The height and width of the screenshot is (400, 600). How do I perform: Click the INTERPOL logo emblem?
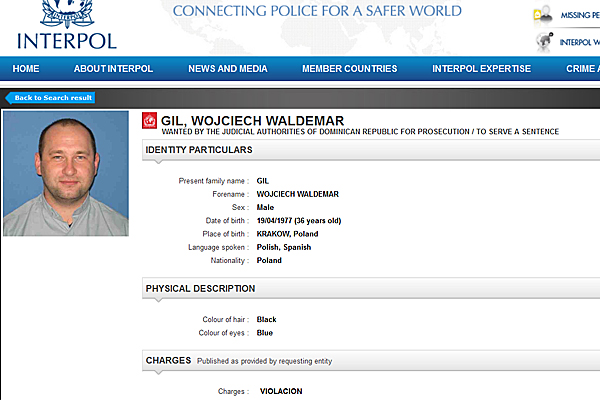67,14
